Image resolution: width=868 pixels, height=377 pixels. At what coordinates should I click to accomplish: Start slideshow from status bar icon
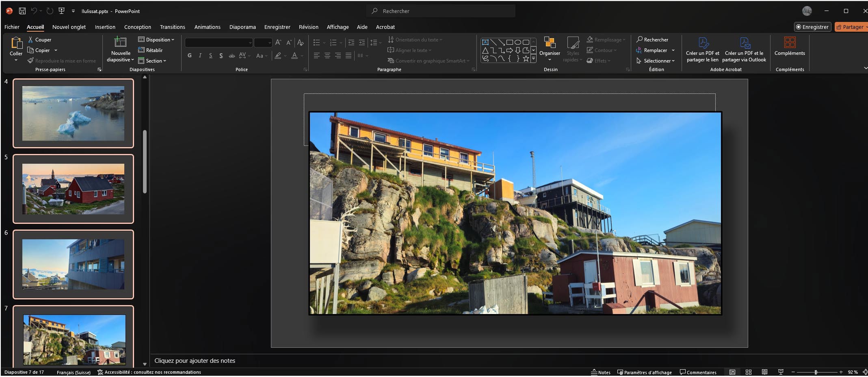coord(781,372)
